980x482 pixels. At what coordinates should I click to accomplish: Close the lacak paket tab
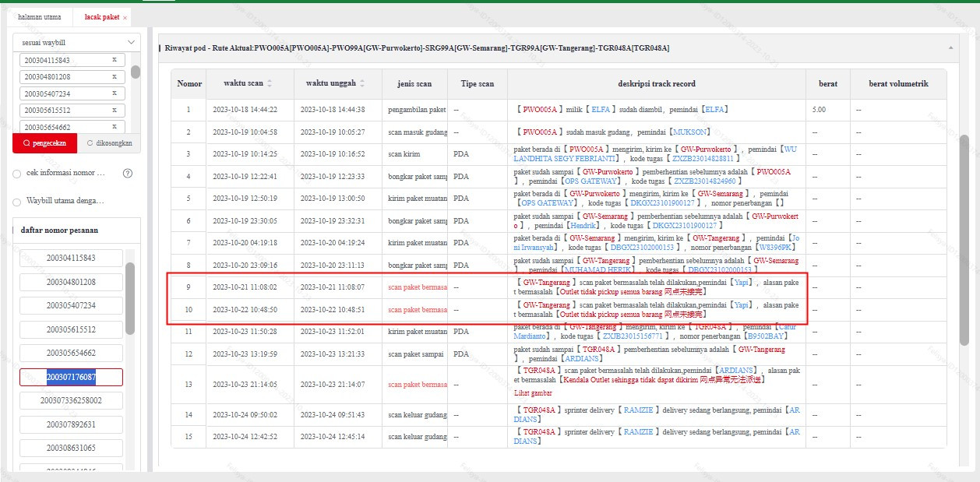(125, 17)
